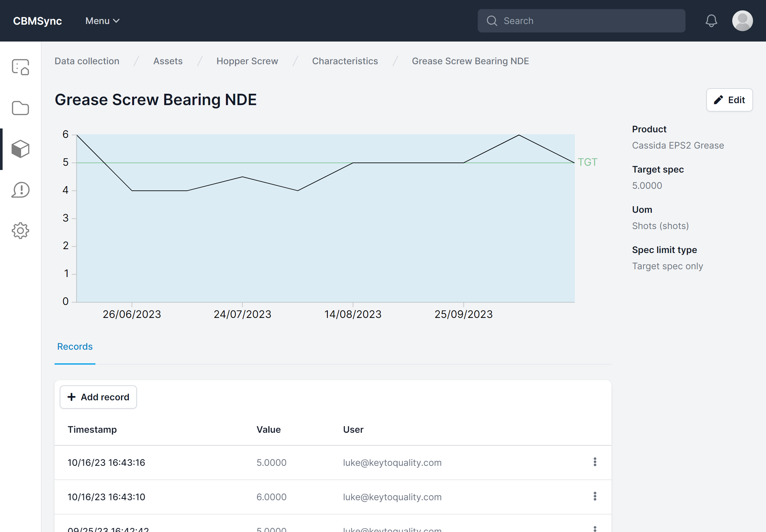Click the CBMSync logo
The image size is (766, 532).
point(37,21)
